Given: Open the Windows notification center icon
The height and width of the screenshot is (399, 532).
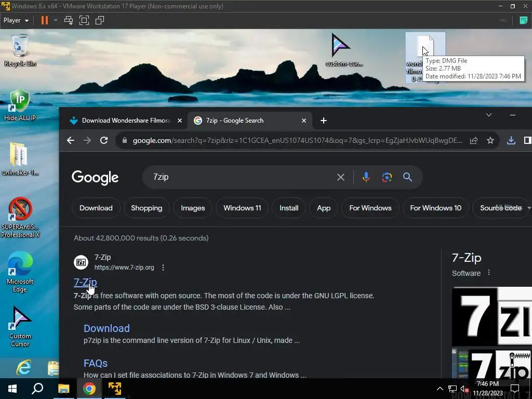Looking at the screenshot, I should [515, 389].
